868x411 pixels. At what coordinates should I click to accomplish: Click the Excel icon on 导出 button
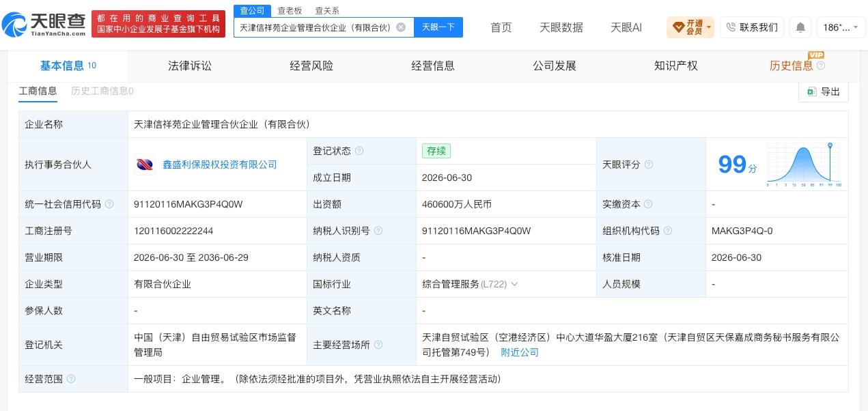(811, 91)
